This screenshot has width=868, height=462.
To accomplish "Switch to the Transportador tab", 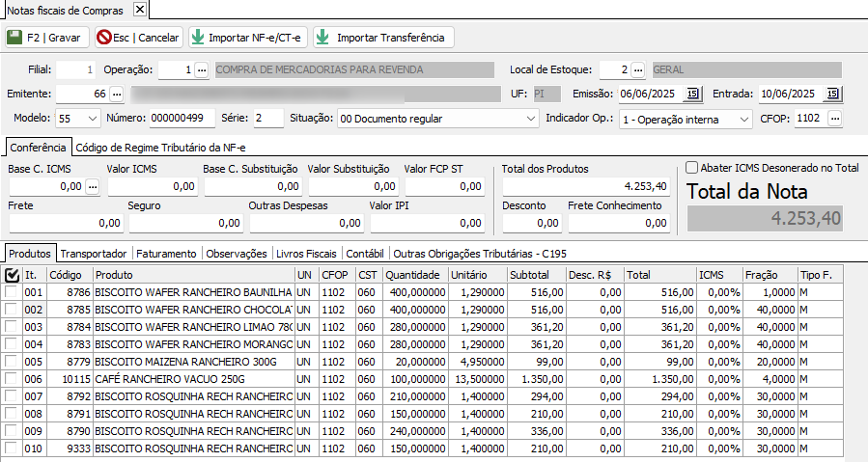I will click(x=94, y=254).
